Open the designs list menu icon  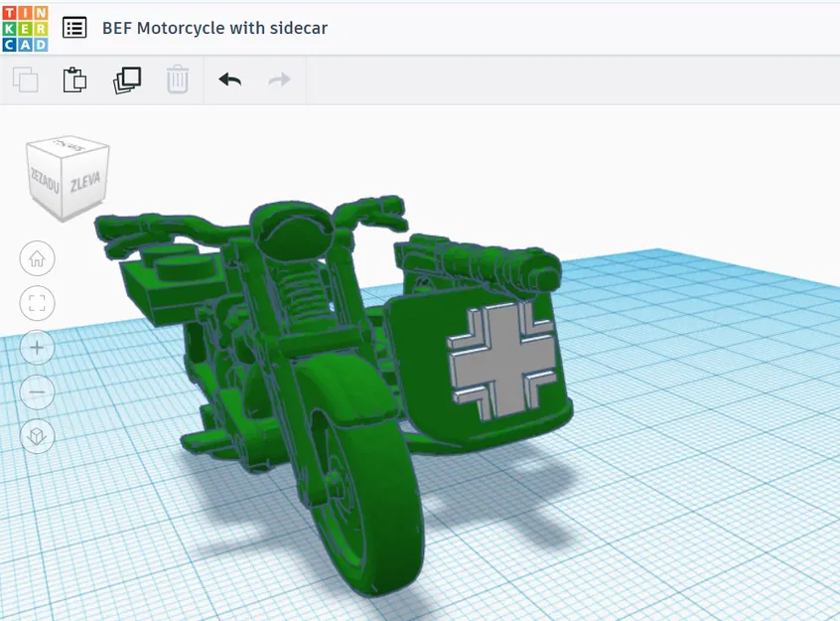(74, 28)
